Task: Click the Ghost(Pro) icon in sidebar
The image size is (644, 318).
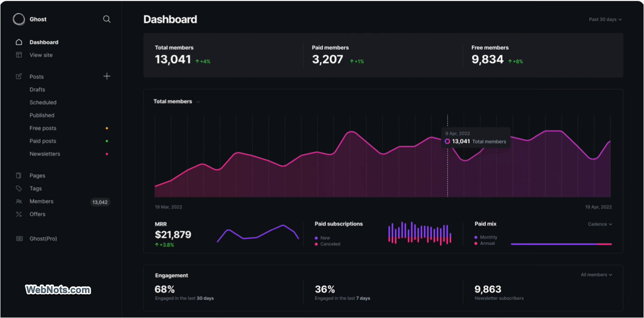Action: (x=19, y=238)
